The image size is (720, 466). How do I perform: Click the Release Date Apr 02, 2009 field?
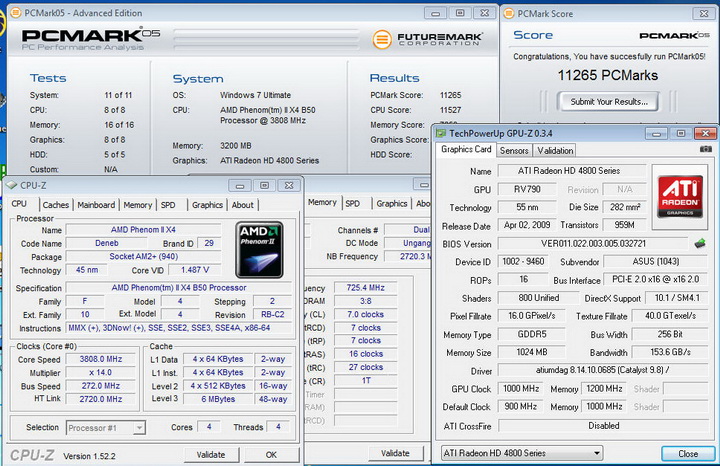coord(527,225)
